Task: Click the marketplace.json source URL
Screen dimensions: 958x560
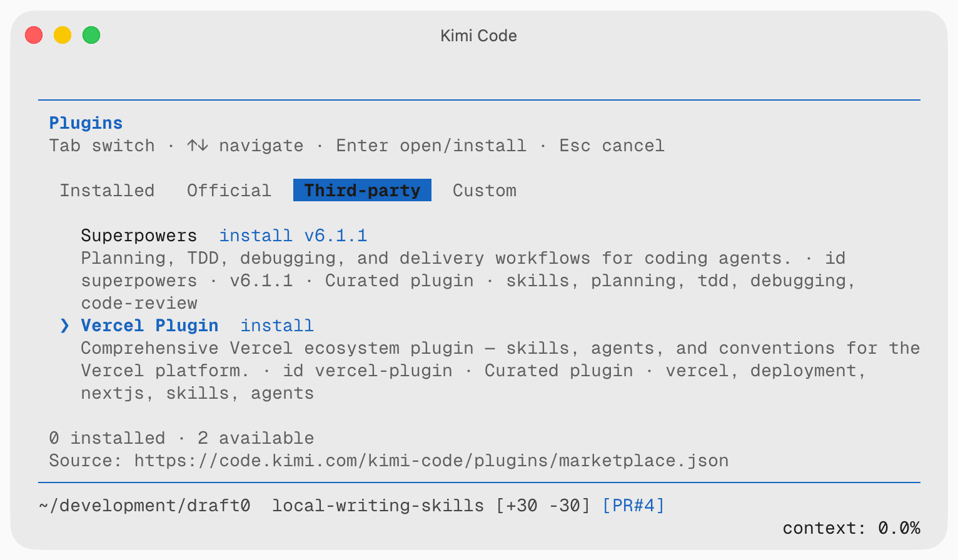Action: coord(431,461)
